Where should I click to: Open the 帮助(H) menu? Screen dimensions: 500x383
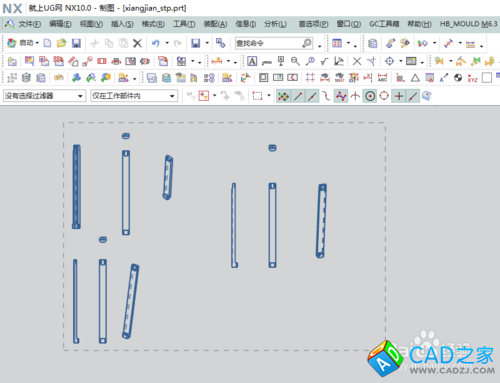tap(419, 24)
